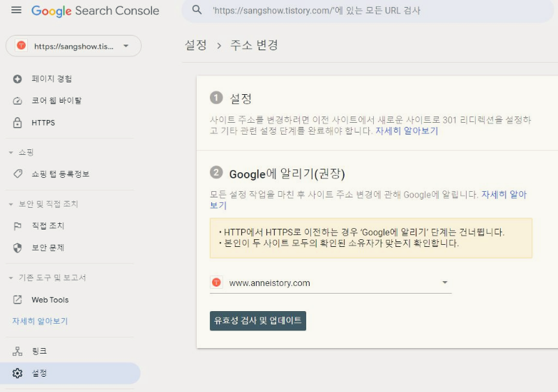
Task: Click sidebar 자세히 알아보기 link
Action: click(x=40, y=321)
